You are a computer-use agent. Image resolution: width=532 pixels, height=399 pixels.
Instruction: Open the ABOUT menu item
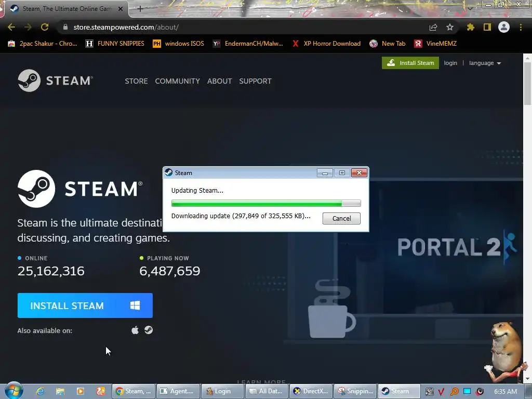pyautogui.click(x=220, y=81)
